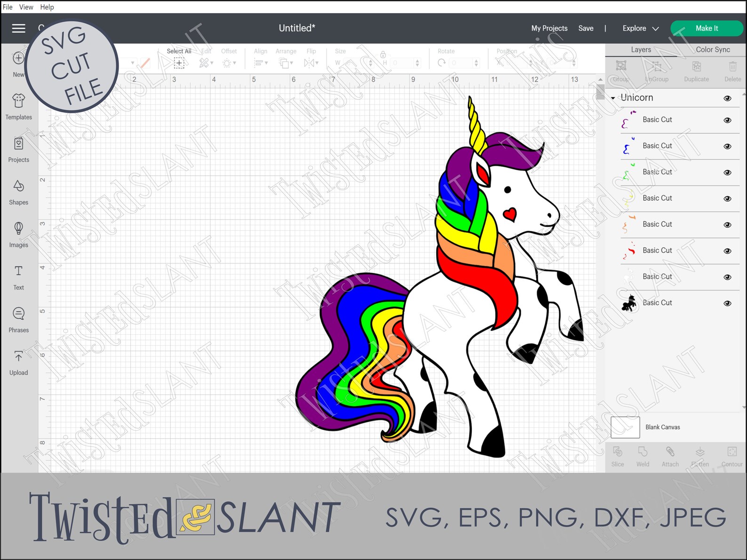Open the Templates panel
Screen dimensions: 747x560
click(x=18, y=107)
